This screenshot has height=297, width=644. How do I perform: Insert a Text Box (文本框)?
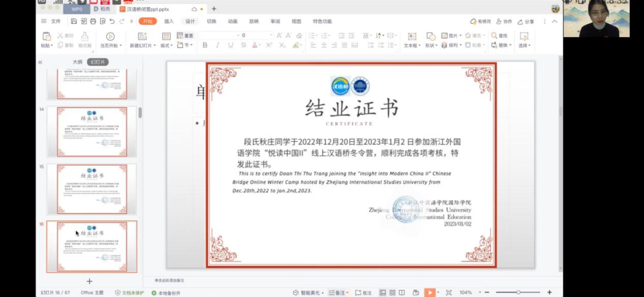[x=412, y=41]
